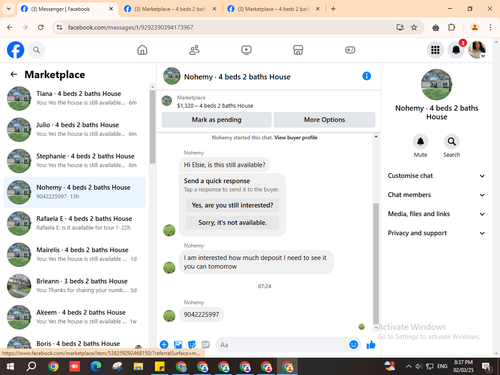Expand Chat members section
This screenshot has height=375, width=500.
[x=436, y=195]
